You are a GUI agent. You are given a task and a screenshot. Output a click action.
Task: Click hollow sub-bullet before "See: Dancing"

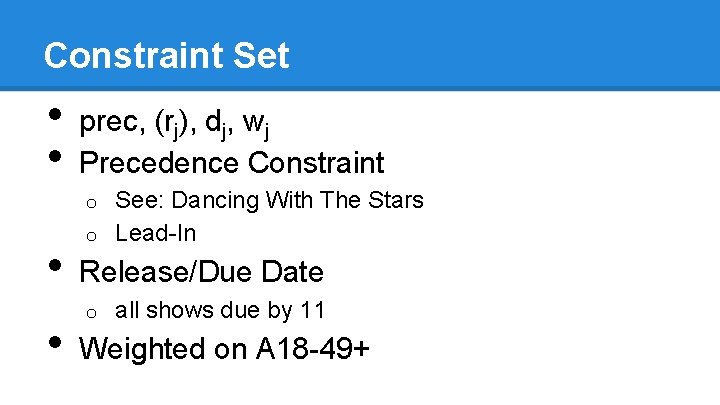(91, 203)
